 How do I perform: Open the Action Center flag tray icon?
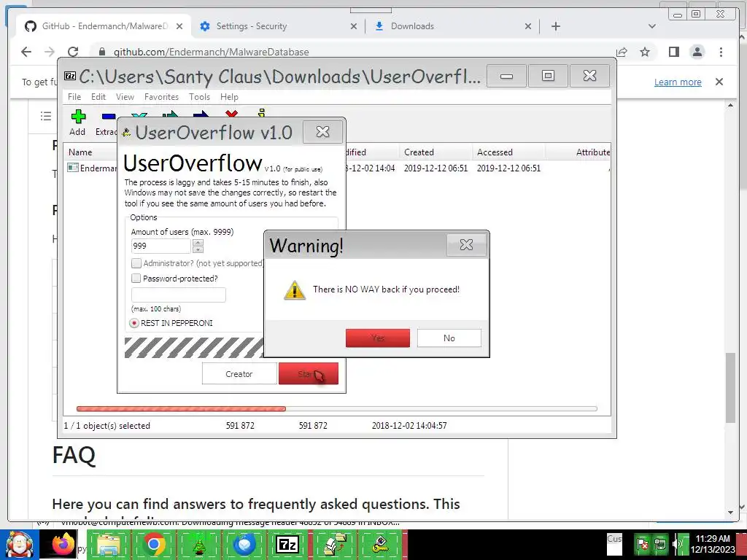pos(643,544)
